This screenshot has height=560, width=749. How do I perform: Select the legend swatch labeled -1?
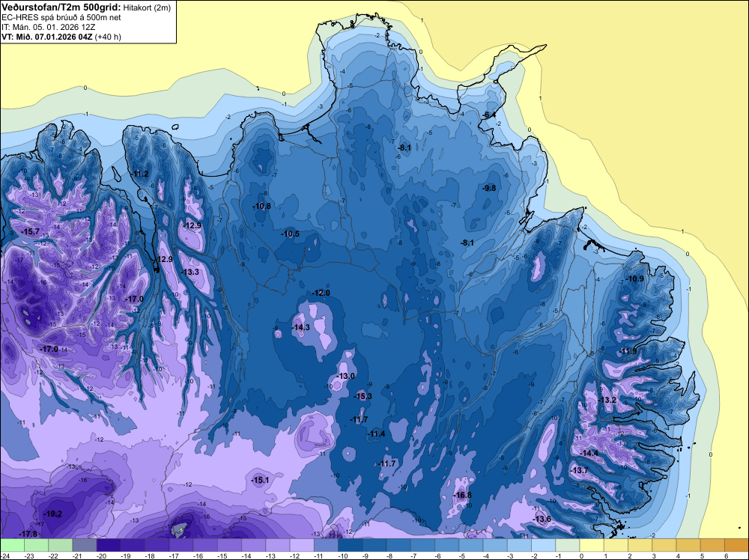(x=568, y=545)
